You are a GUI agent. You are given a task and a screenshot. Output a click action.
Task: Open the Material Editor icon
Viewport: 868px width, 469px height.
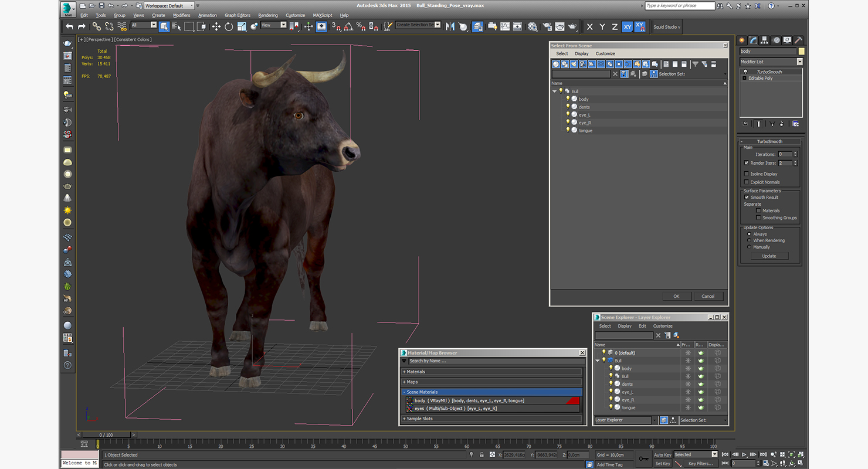(532, 26)
